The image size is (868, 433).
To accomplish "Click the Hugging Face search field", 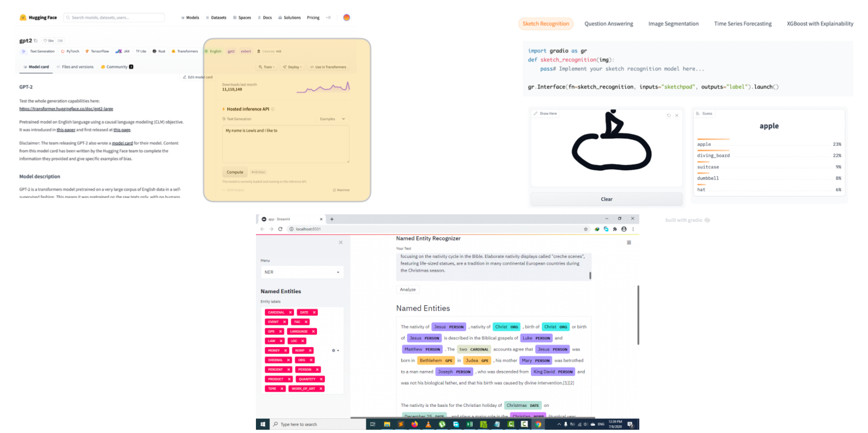I will tap(114, 17).
